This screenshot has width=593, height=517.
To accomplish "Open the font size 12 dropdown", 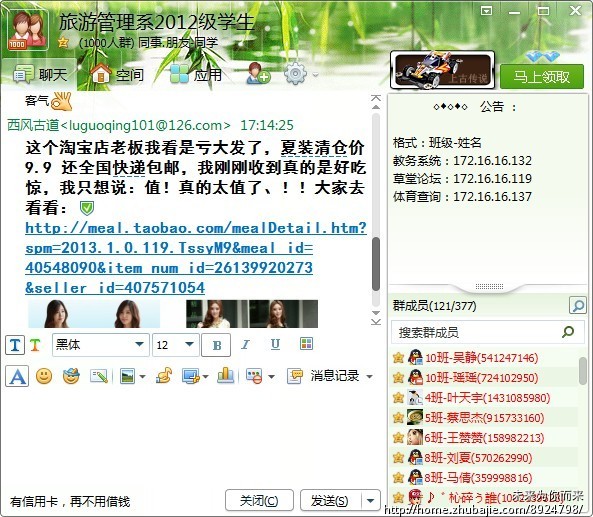I will click(175, 345).
